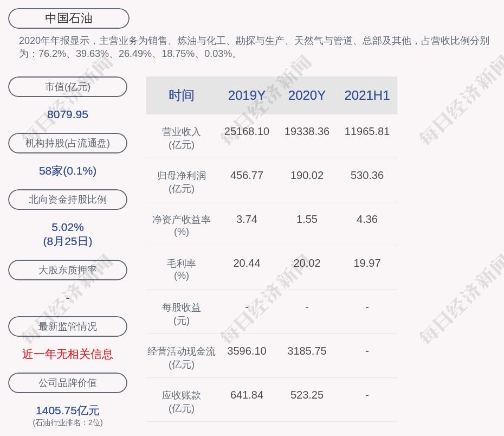Image resolution: width=504 pixels, height=436 pixels.
Task: Click the 毛利率 (%) row label
Action: [182, 270]
